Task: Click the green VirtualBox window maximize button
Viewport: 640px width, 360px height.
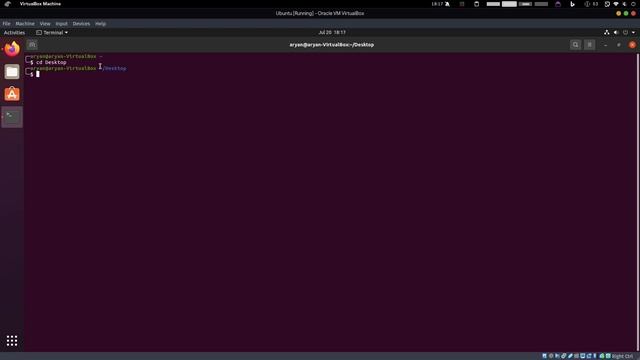Action: pyautogui.click(x=626, y=13)
